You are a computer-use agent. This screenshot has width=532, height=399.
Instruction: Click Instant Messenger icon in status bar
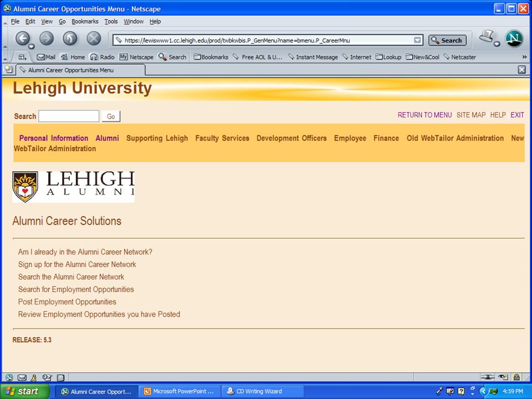click(34, 377)
